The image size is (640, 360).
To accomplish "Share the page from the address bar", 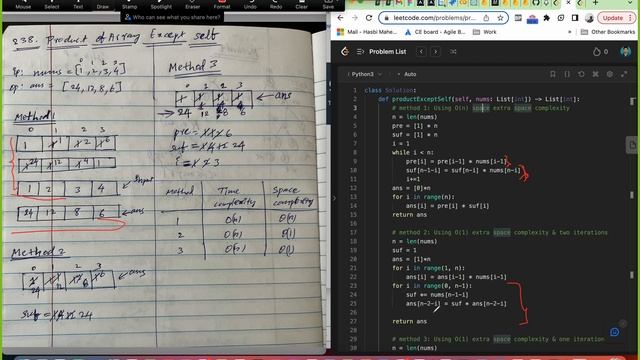I will pyautogui.click(x=486, y=18).
